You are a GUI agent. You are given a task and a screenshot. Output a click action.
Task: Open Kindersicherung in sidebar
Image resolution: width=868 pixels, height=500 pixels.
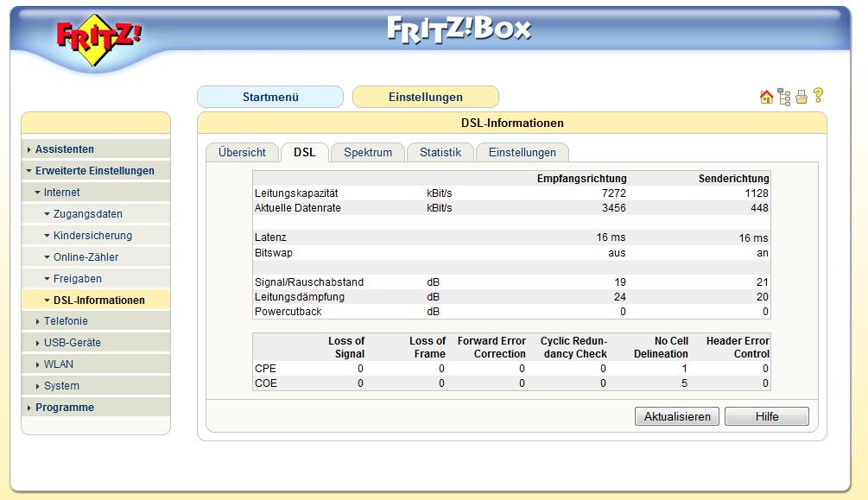[92, 236]
